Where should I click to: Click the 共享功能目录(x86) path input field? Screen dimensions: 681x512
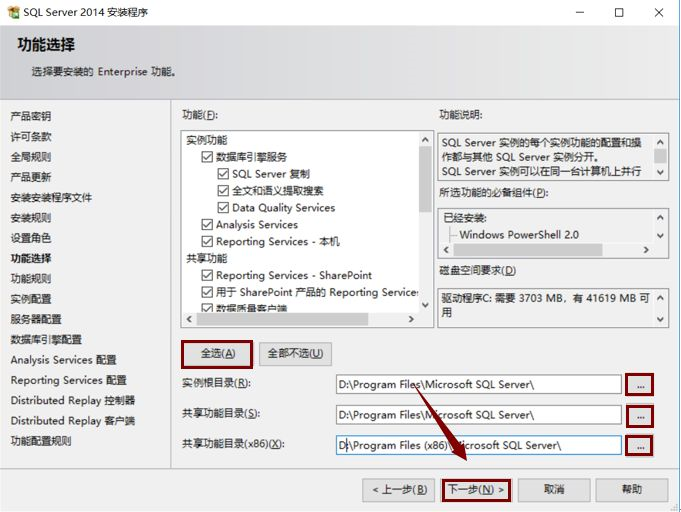479,446
